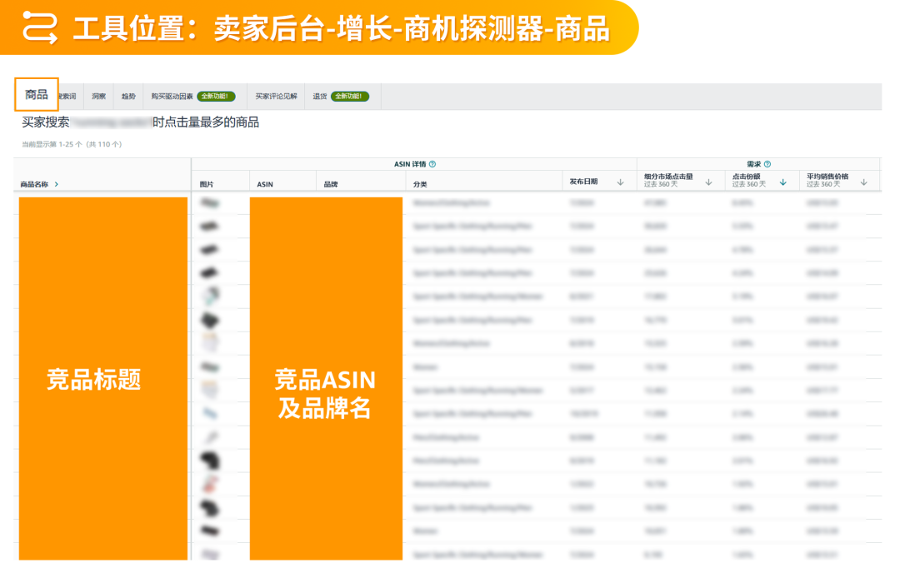Click the orange swirl logo icon top left
The image size is (900, 588).
[40, 27]
